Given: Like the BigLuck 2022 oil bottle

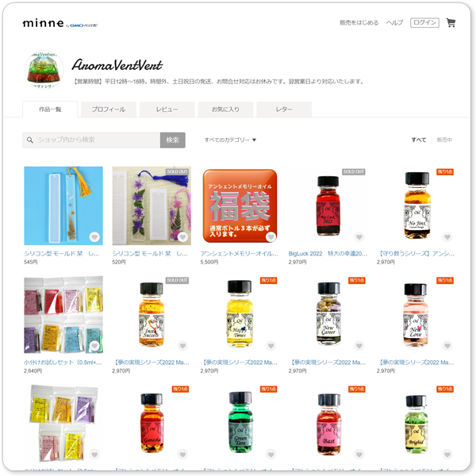Looking at the screenshot, I should [x=359, y=236].
